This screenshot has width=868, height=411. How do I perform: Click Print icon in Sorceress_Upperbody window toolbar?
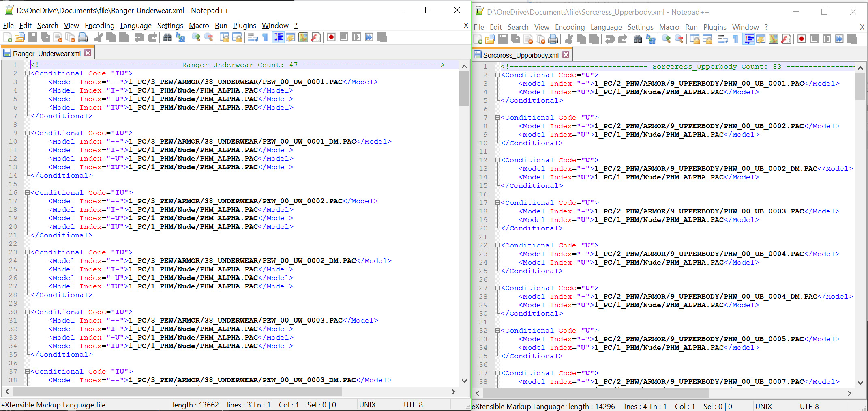pos(553,39)
